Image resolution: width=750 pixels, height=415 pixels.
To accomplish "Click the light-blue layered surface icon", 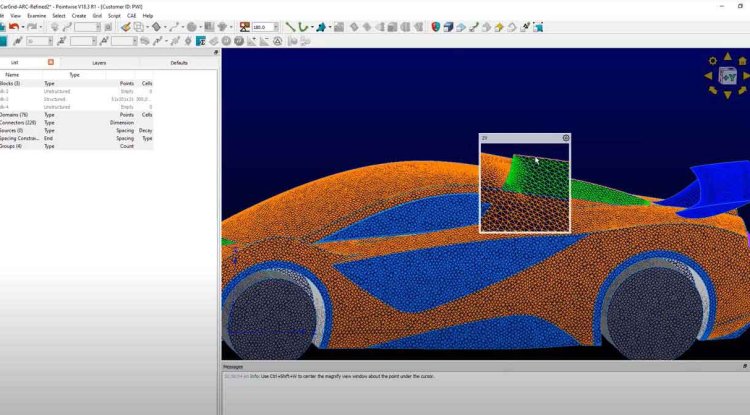I will click(461, 27).
